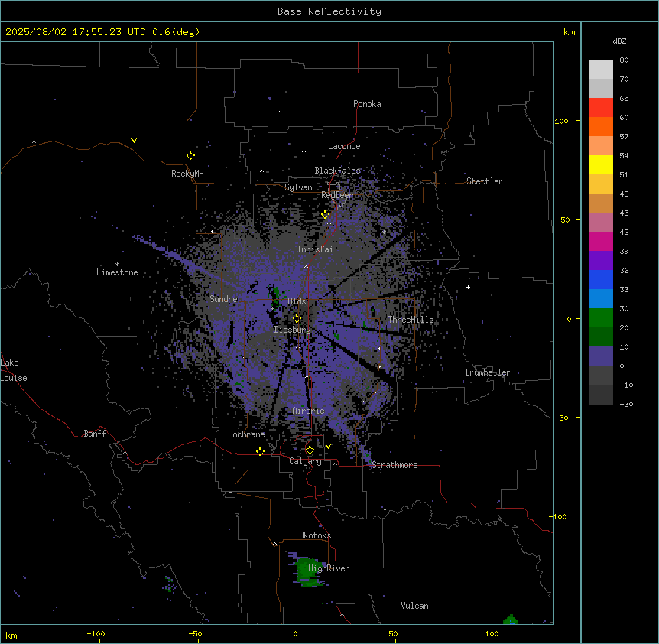Click the Base_Reflectivity title

(329, 11)
